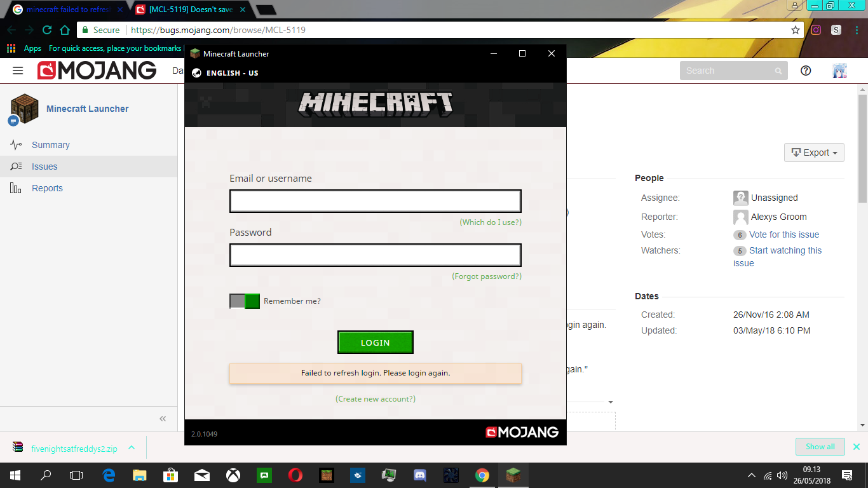The width and height of the screenshot is (868, 488).
Task: Click the Minecraft Launcher project avatar icon
Action: [x=25, y=107]
